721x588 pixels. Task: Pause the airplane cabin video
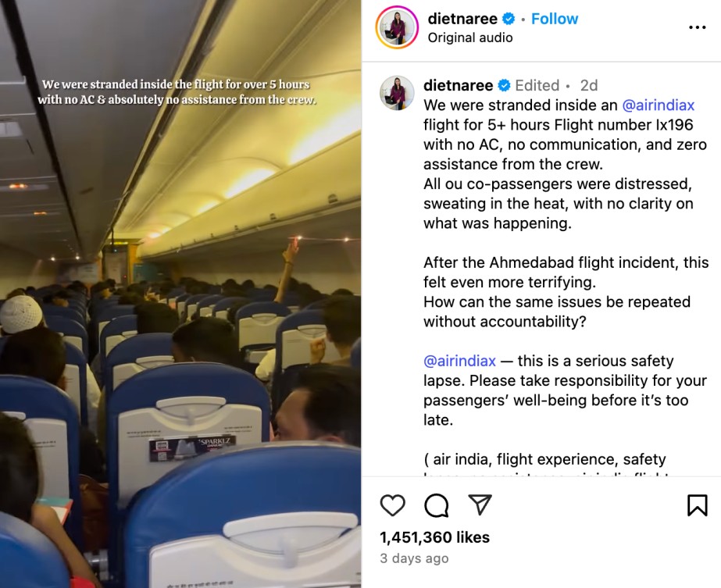point(180,294)
